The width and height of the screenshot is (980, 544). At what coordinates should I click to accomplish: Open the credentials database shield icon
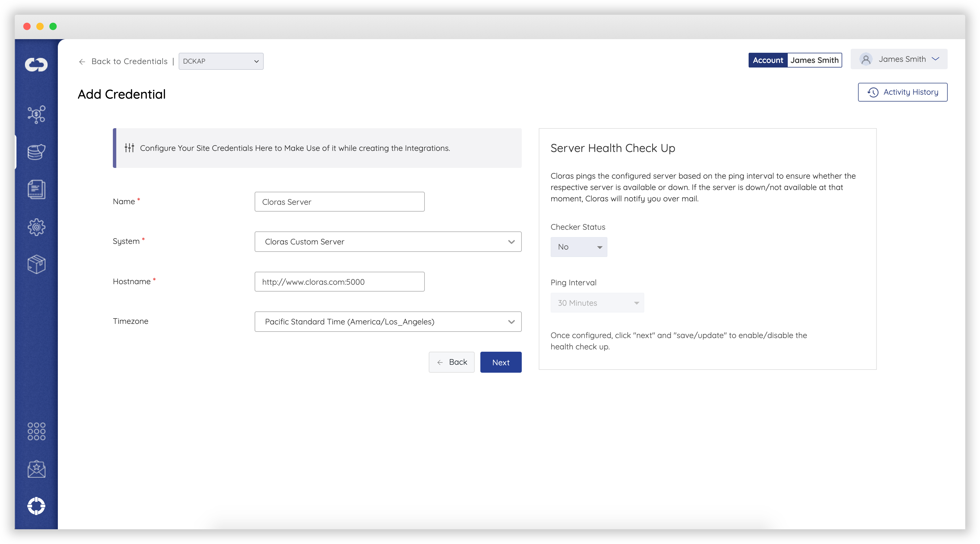tap(36, 152)
